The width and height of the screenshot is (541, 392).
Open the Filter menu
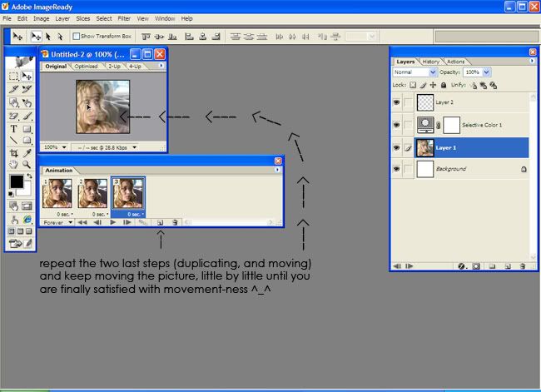point(124,17)
